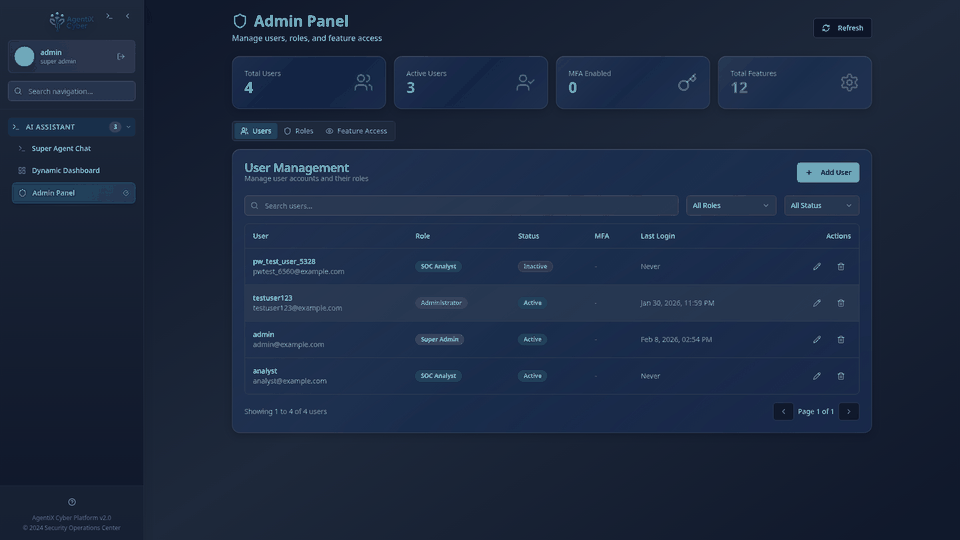Screen dimensions: 960x540
Task: Click the User column header
Action: (260, 236)
